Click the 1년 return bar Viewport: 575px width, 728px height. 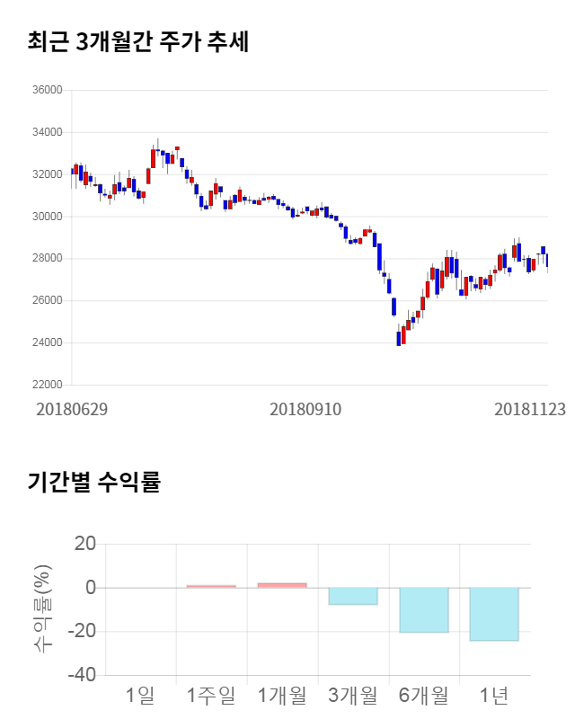(494, 614)
